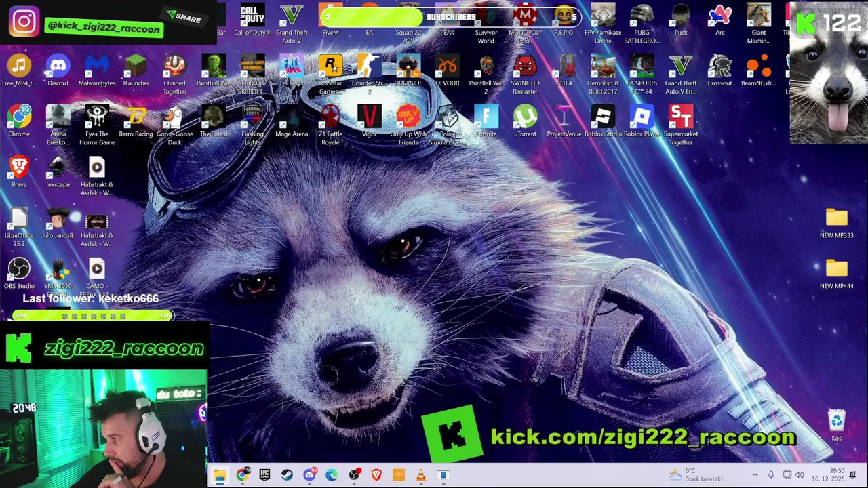Open the BeamNG.drive shortcut
Viewport: 868px width, 488px height.
[758, 70]
